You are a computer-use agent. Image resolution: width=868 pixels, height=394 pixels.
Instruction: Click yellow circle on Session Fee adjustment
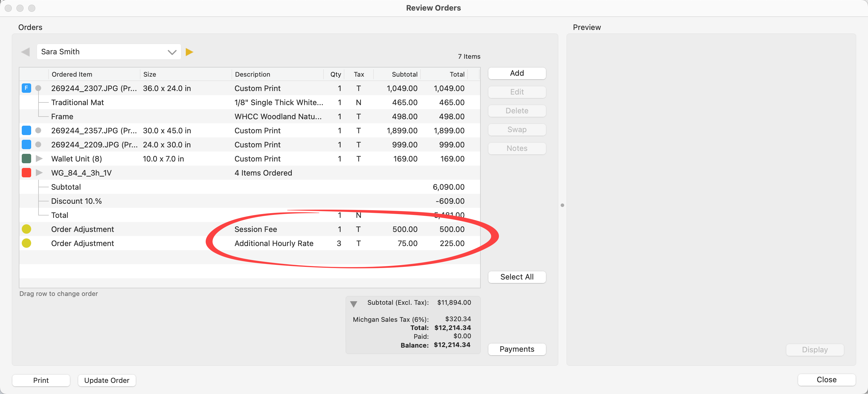(26, 229)
